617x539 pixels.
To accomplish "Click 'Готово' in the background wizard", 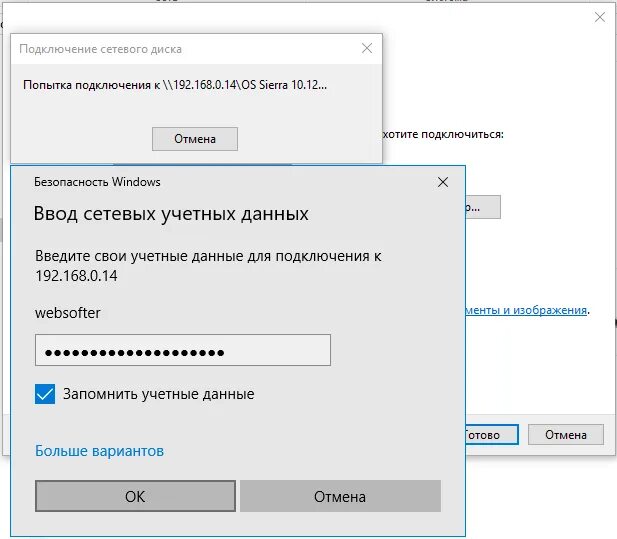I will click(x=491, y=434).
